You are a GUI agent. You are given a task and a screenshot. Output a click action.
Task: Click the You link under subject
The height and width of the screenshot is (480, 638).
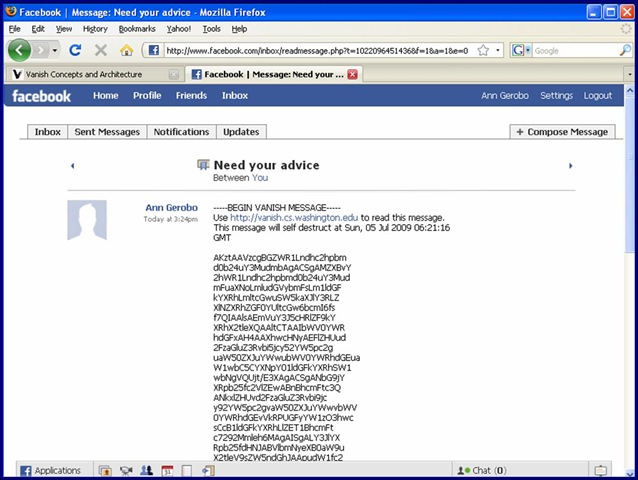tap(260, 178)
